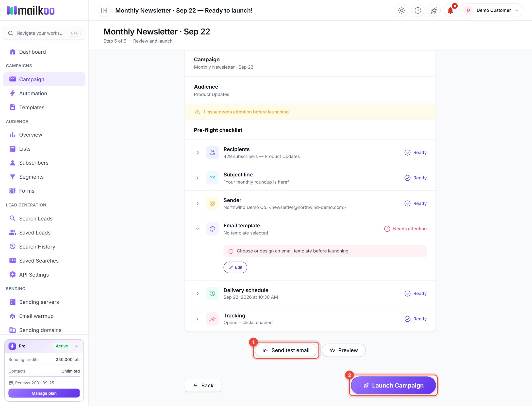Click the contacts usage progress bar

(44, 376)
